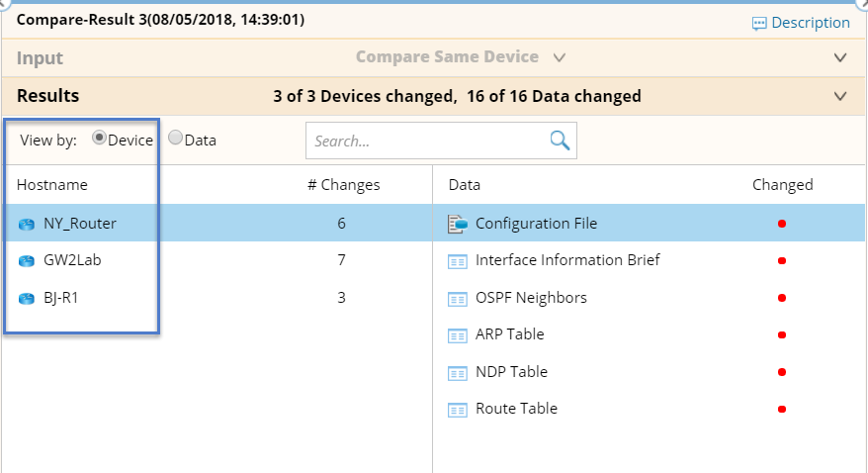The image size is (868, 473).
Task: Click the OSPF Neighbors table icon
Action: click(457, 298)
